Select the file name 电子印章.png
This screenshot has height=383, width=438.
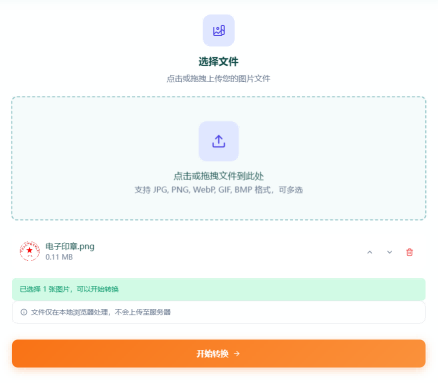tap(70, 246)
